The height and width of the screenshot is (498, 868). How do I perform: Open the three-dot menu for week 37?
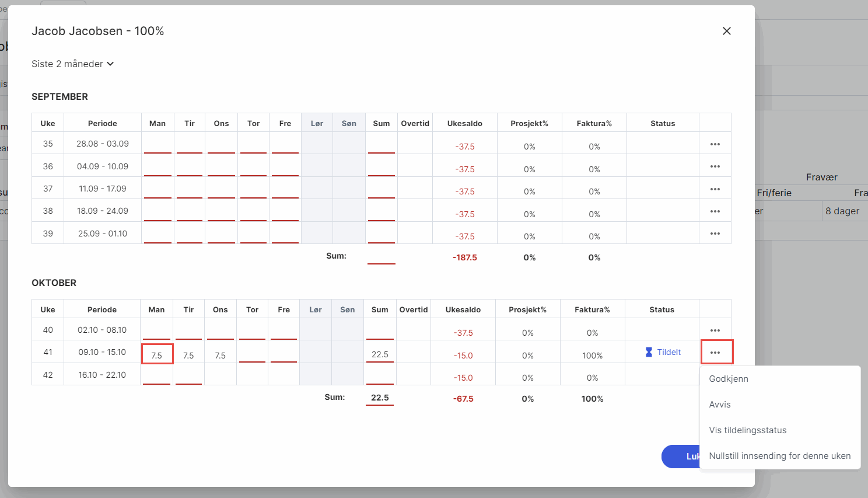coord(715,189)
